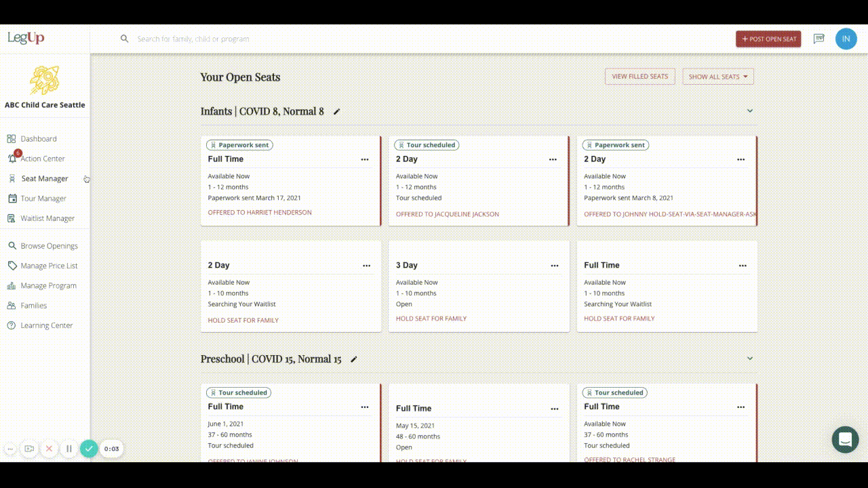The image size is (868, 488).
Task: Open options menu on Infants Full Time waitlist card
Action: pyautogui.click(x=743, y=266)
